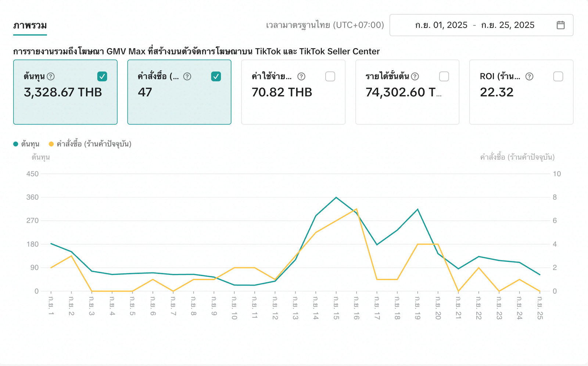Click help icon next to ต้นทุน

click(51, 77)
